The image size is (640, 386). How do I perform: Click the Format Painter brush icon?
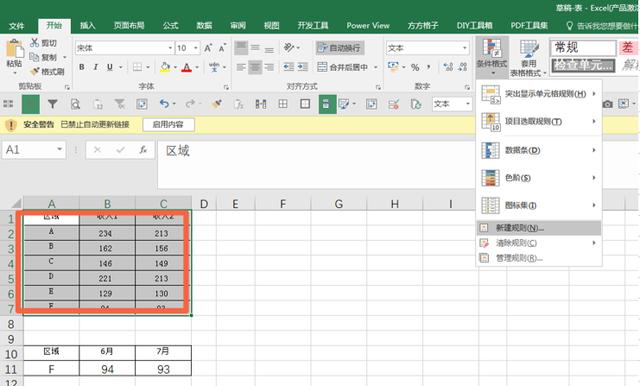click(x=35, y=71)
